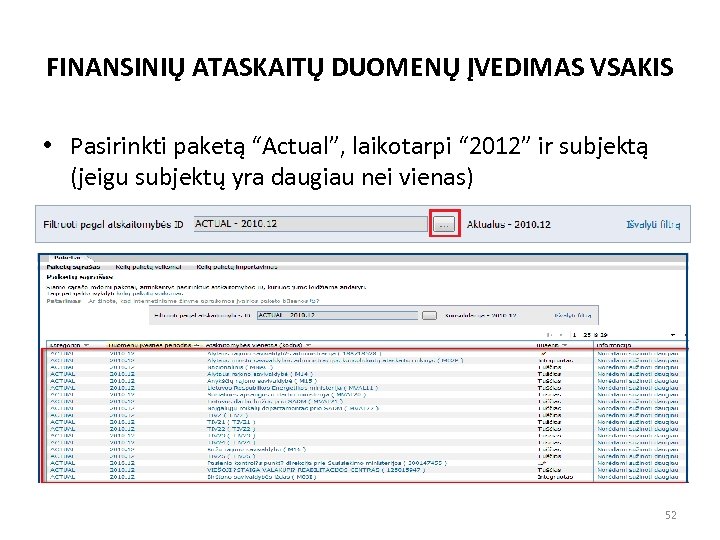The image size is (720, 540).
Task: Open the 'Kelių paketų importavimas' menu item
Action: (236, 267)
